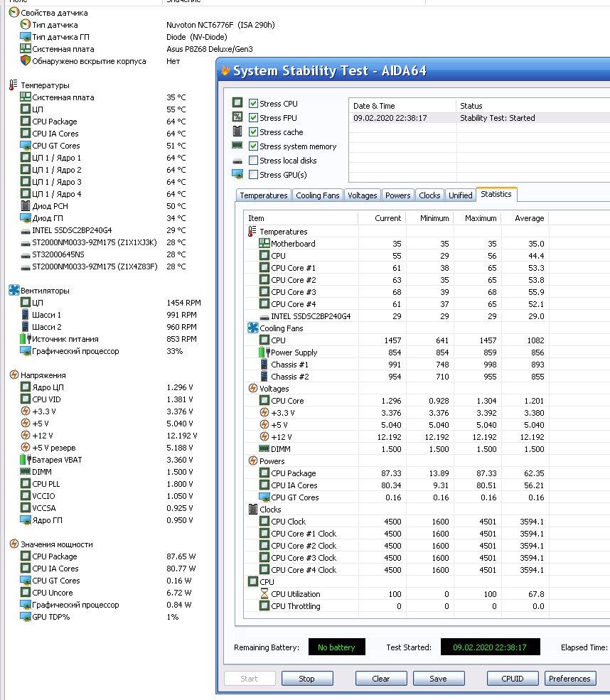Click the Status column header in log
610x700 pixels.
pos(533,106)
